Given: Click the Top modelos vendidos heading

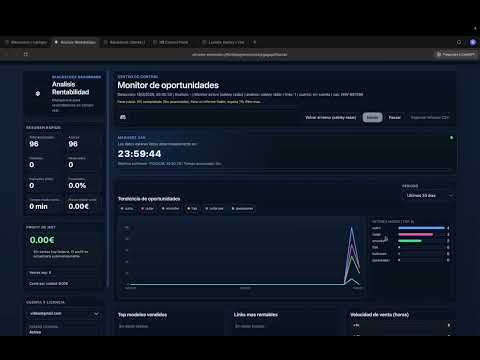Looking at the screenshot, I should (x=142, y=315).
